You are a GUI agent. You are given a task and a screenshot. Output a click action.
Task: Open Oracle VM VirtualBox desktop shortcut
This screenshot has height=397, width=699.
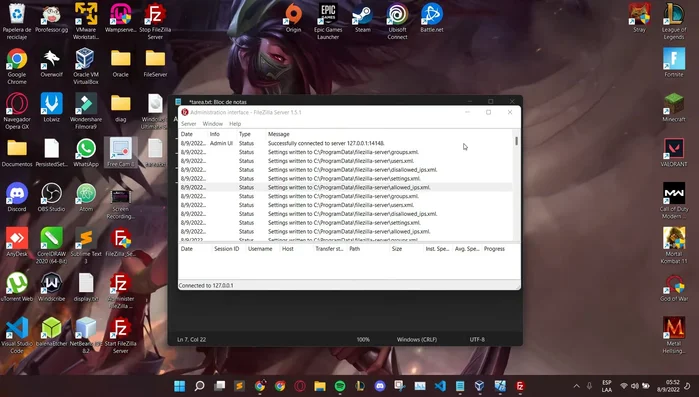coord(86,66)
